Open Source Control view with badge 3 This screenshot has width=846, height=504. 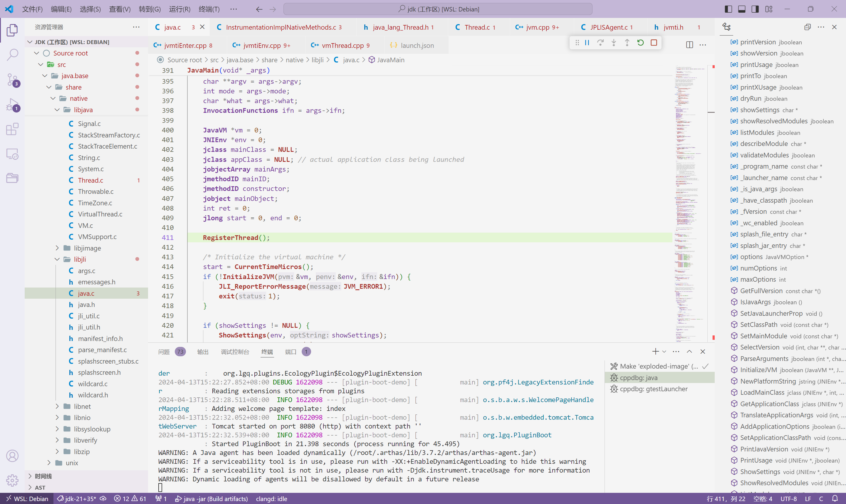coord(12,80)
